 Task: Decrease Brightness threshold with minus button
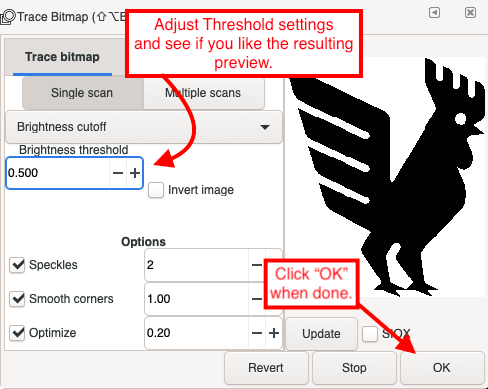point(118,173)
